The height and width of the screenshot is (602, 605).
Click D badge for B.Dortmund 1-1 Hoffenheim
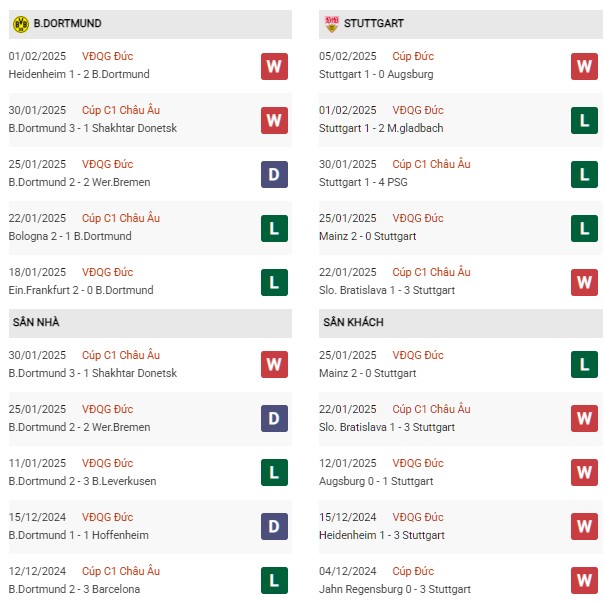274,526
